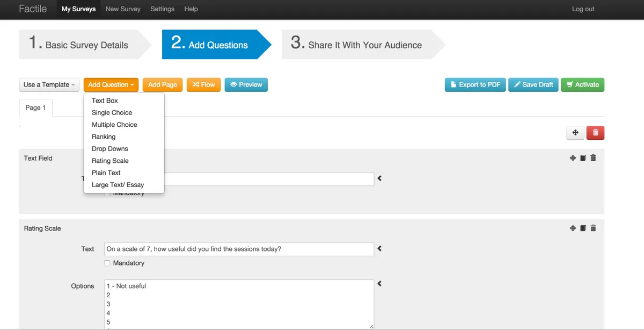Click the move icon on the Text Field question
The height and width of the screenshot is (330, 644).
[x=573, y=158]
